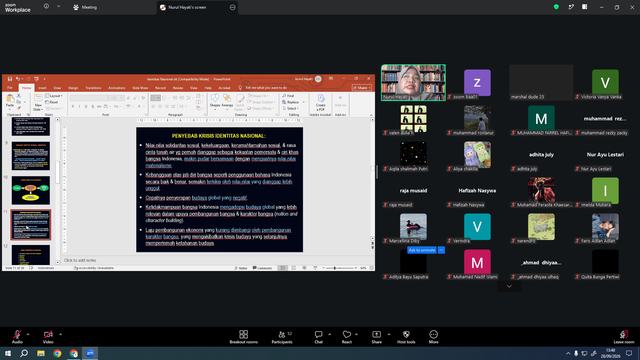Screen dimensions: 640x360
Task: Click the minus icon on screen tab
Action: (233, 7)
